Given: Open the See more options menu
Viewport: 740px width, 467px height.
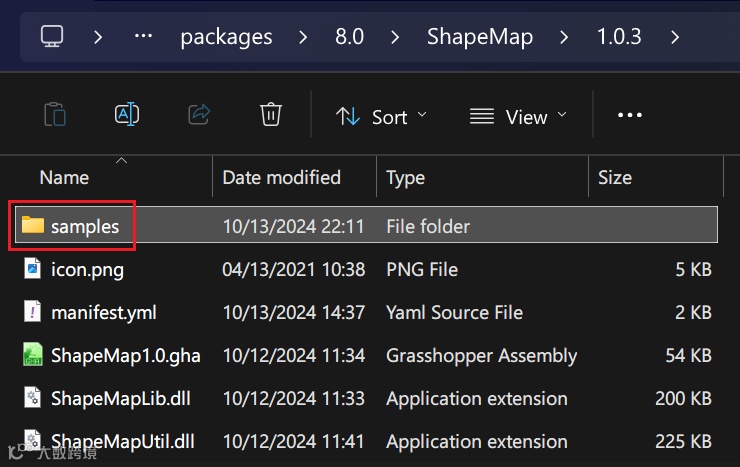Looking at the screenshot, I should (630, 116).
